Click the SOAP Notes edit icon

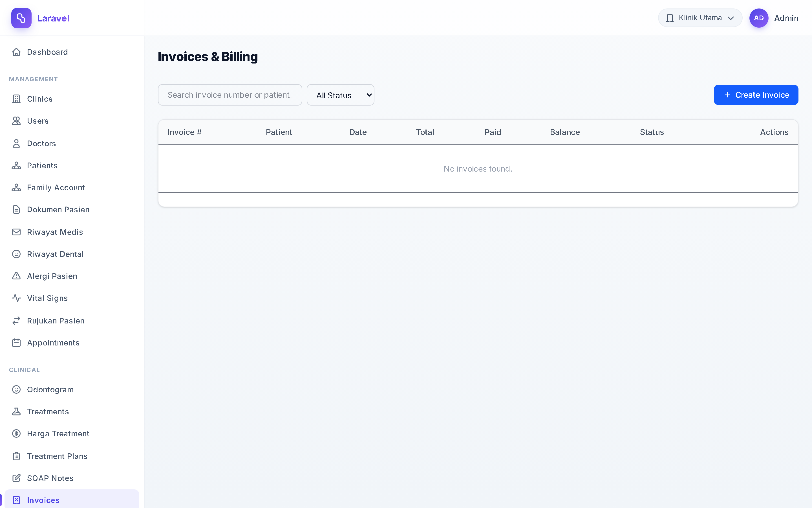tap(16, 478)
